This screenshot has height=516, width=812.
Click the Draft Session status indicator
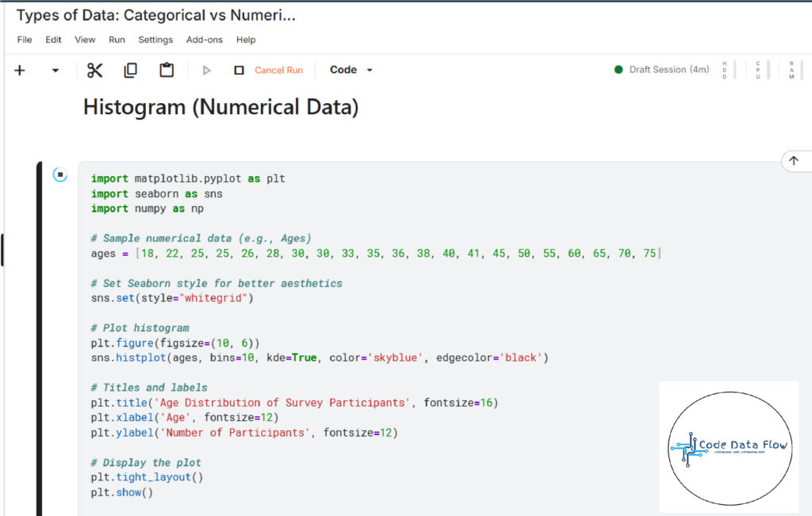[661, 69]
